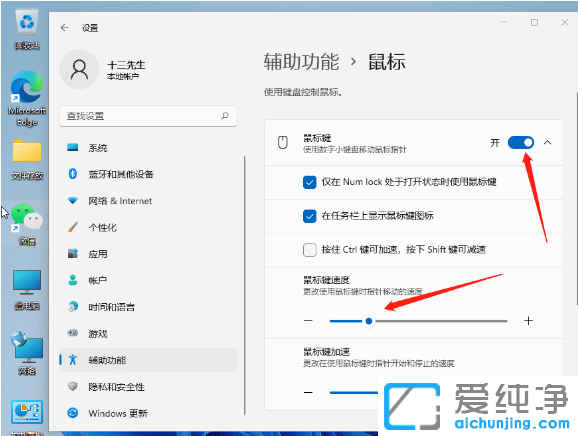578x436 pixels.
Task: Click the search magnifier icon
Action: coord(224,116)
